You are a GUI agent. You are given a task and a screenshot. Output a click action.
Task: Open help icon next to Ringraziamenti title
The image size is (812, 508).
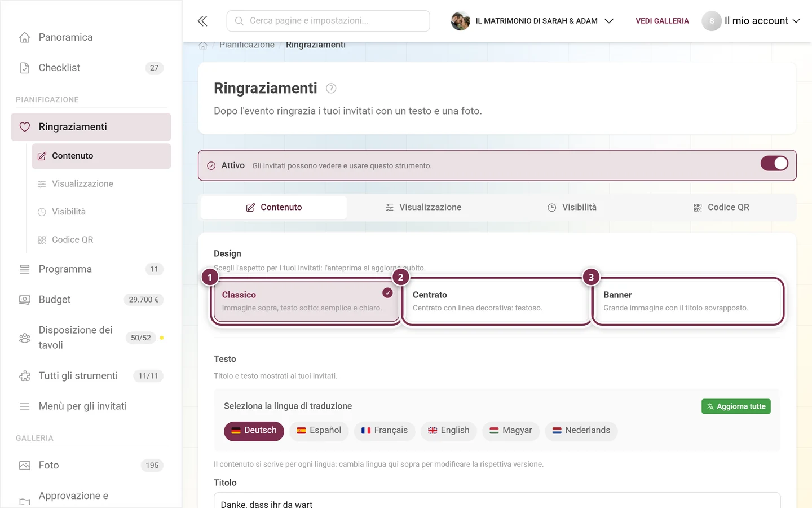(x=332, y=88)
